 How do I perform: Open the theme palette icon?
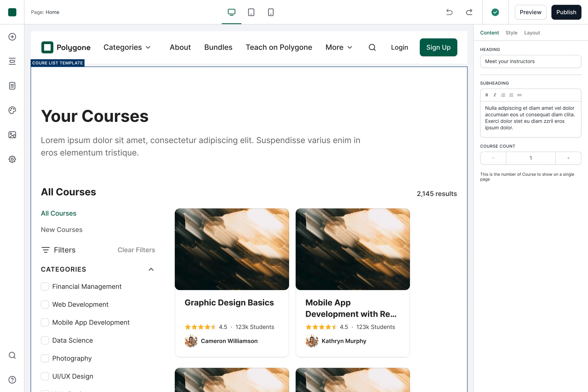coord(12,110)
